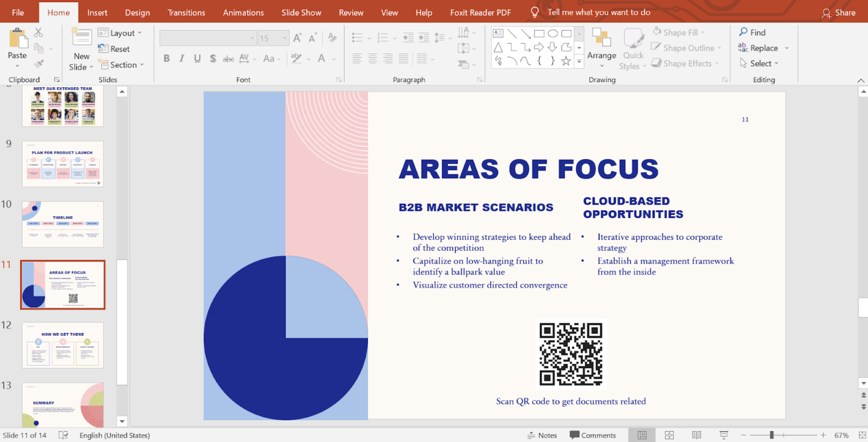Image resolution: width=868 pixels, height=442 pixels.
Task: Click the zoom slider handle
Action: pos(772,435)
